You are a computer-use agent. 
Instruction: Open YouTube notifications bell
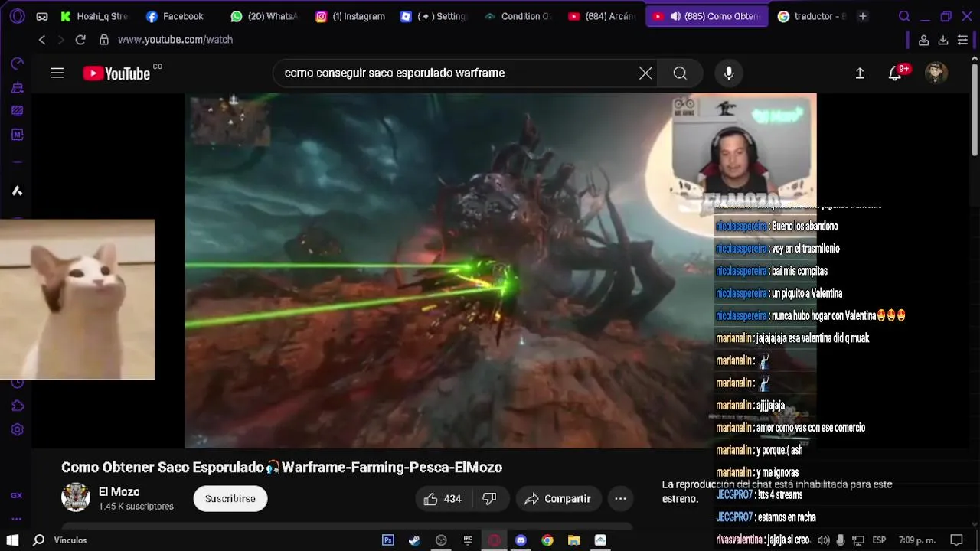click(895, 73)
